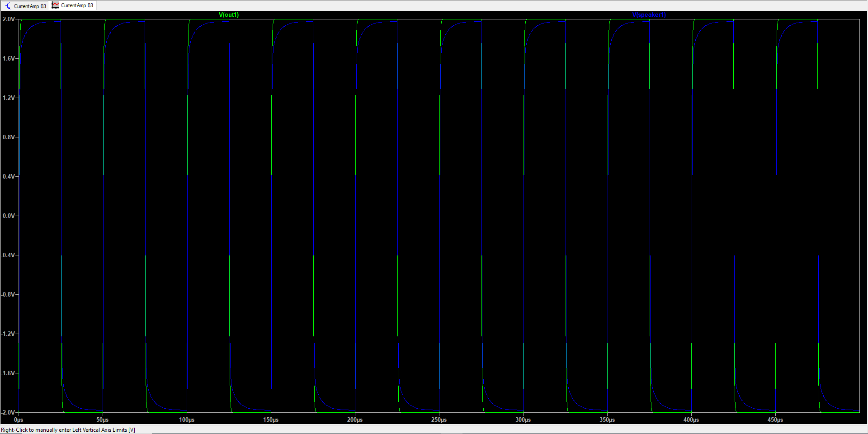This screenshot has width=868, height=434.
Task: Switch to the CurrentAmp 03 schematic tab
Action: pos(26,6)
